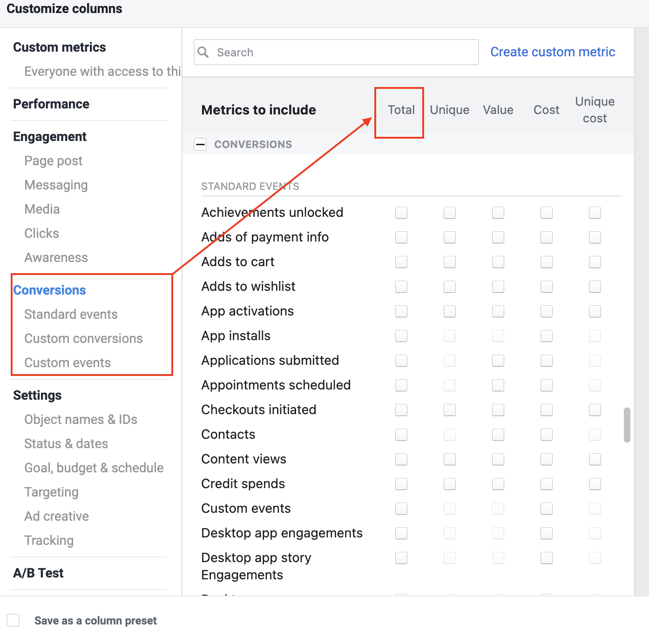This screenshot has width=649, height=644.
Task: Jump to A/B Test section
Action: pyautogui.click(x=38, y=573)
